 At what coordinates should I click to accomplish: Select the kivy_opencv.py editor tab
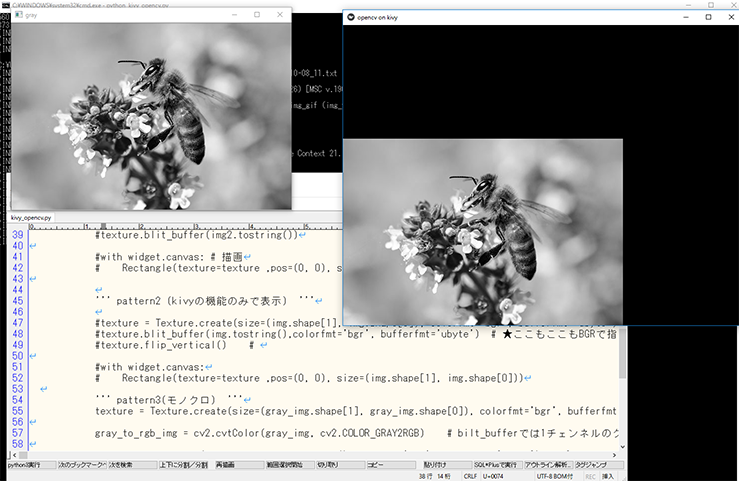click(31, 218)
